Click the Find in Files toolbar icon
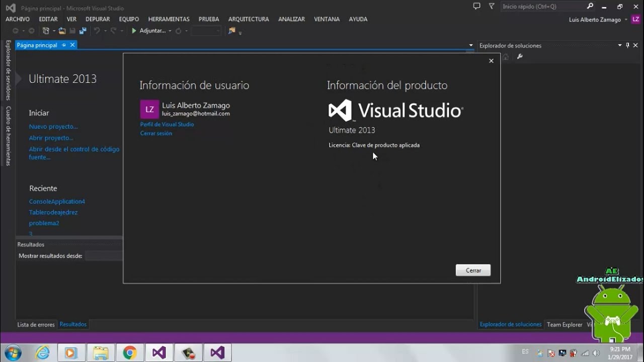The height and width of the screenshot is (362, 644). tap(231, 31)
